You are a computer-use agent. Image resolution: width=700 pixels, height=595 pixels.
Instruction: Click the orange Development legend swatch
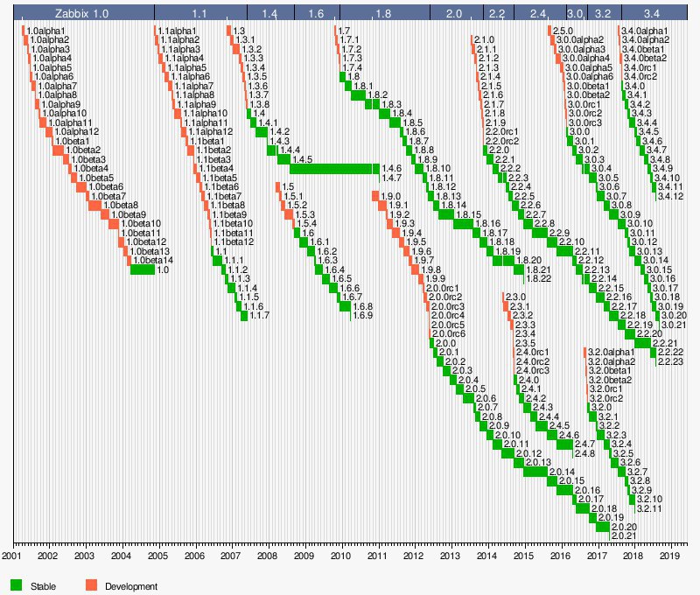point(92,585)
